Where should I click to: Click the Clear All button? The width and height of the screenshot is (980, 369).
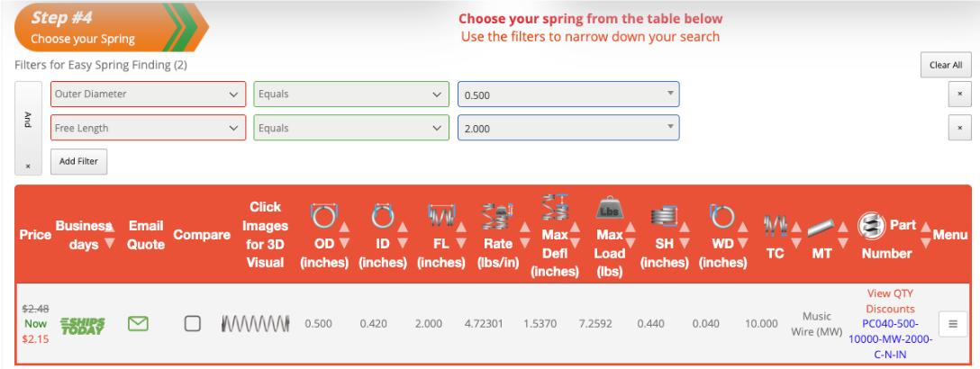point(946,65)
